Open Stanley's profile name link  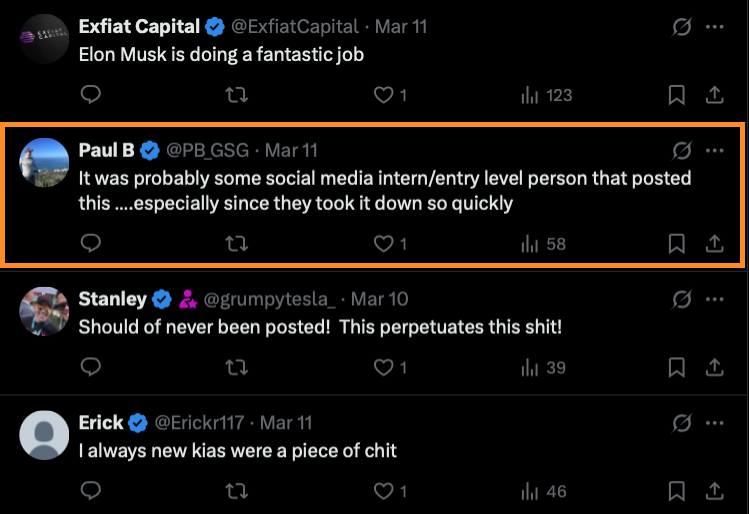(x=112, y=299)
